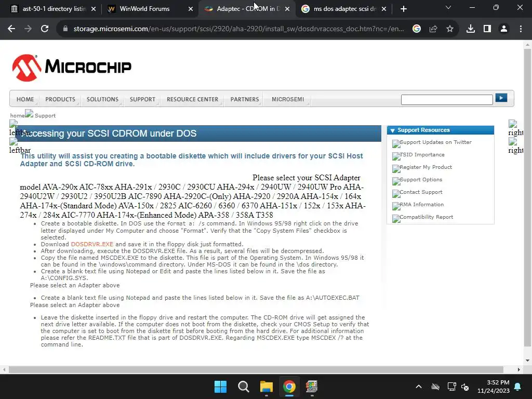Reload the current page
532x399 pixels.
point(45,29)
